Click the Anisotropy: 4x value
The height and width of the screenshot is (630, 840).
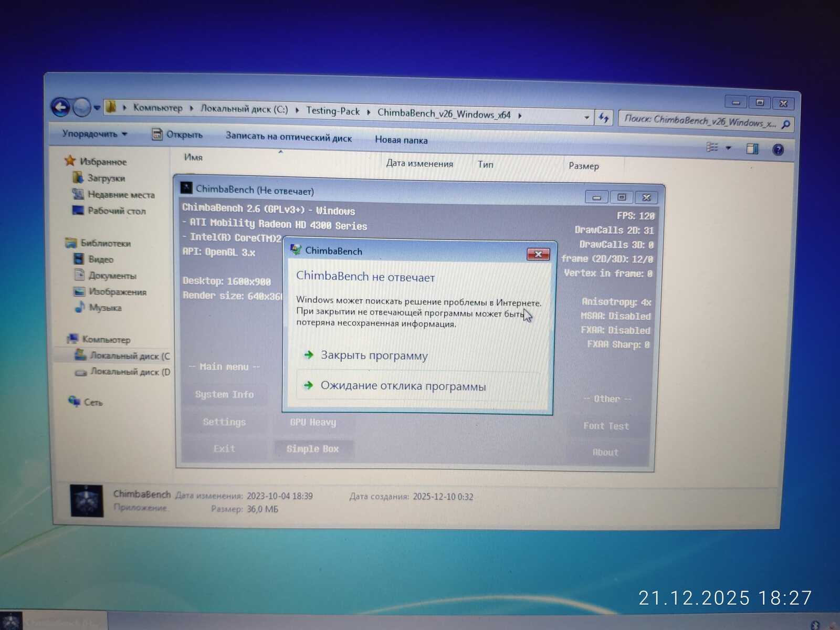tap(616, 302)
